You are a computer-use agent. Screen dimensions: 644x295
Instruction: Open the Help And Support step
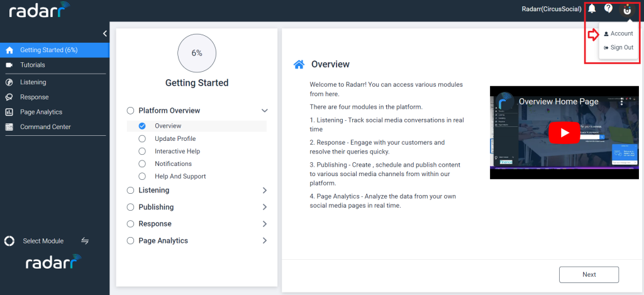pyautogui.click(x=180, y=176)
